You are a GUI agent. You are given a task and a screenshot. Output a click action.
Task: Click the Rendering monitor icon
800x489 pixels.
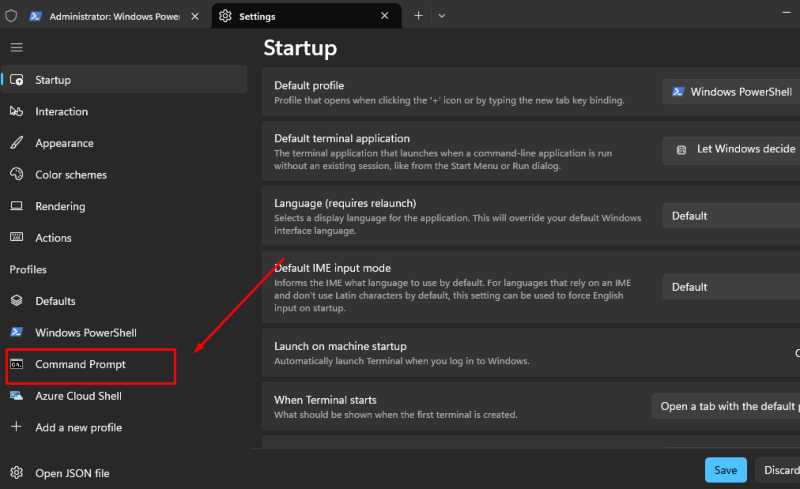pyautogui.click(x=16, y=206)
